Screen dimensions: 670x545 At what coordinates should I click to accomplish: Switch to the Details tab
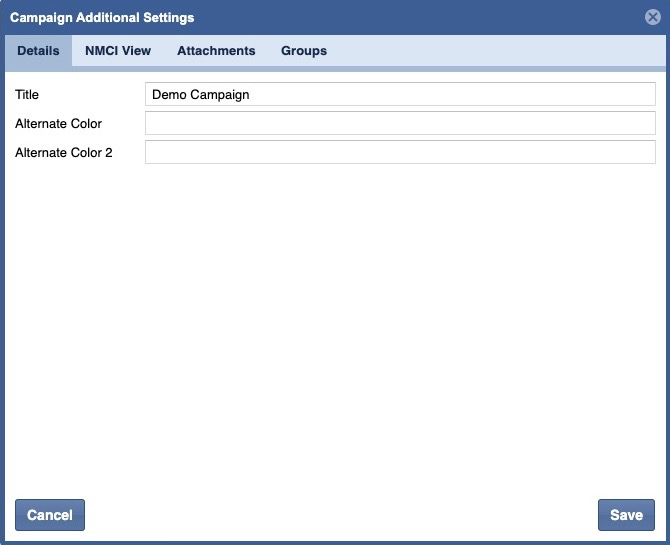tap(38, 51)
